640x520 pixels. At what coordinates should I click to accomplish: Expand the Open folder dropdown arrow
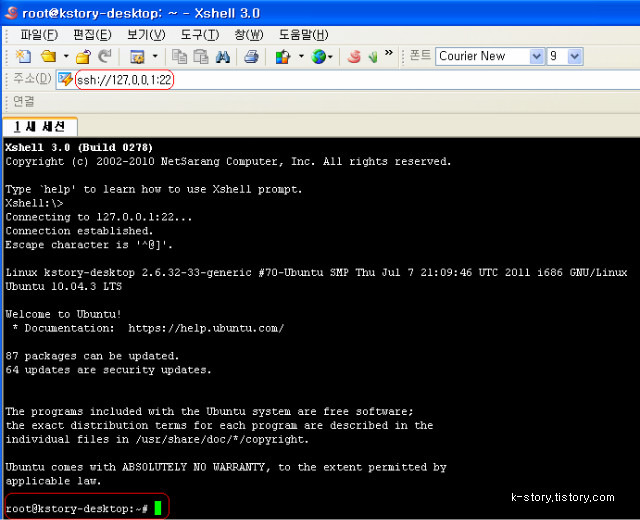click(x=66, y=56)
